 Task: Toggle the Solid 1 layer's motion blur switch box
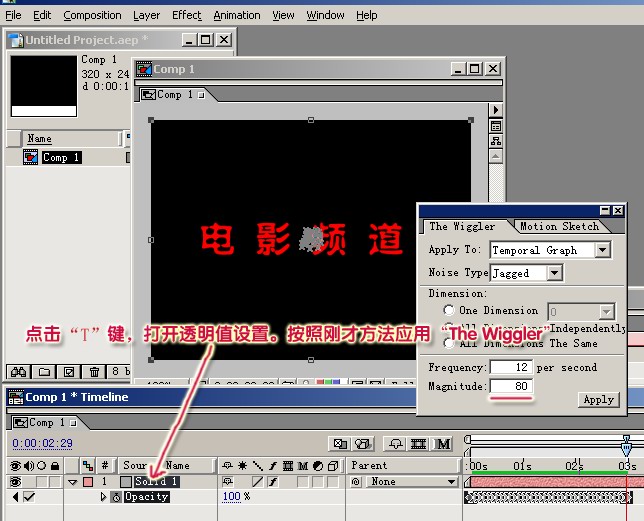(x=303, y=482)
